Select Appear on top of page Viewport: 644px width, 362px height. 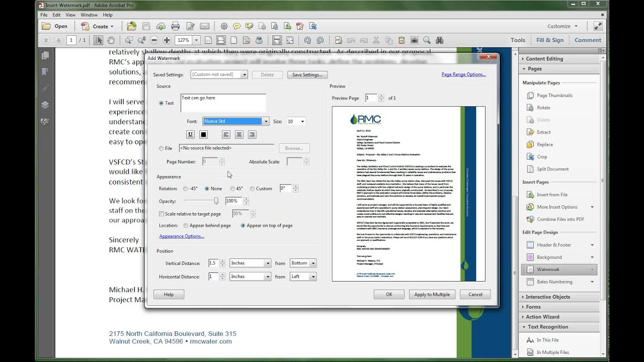243,226
